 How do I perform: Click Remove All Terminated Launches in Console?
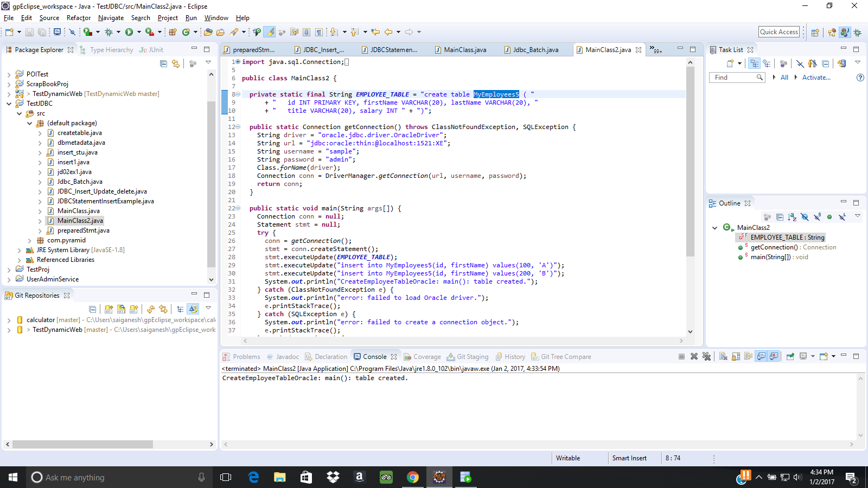point(707,357)
